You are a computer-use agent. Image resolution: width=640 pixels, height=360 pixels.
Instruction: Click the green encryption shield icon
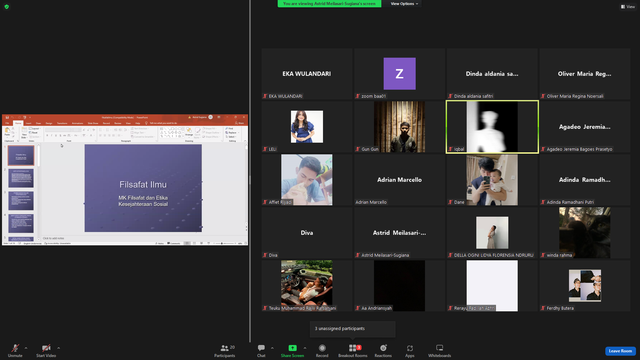coord(7,7)
